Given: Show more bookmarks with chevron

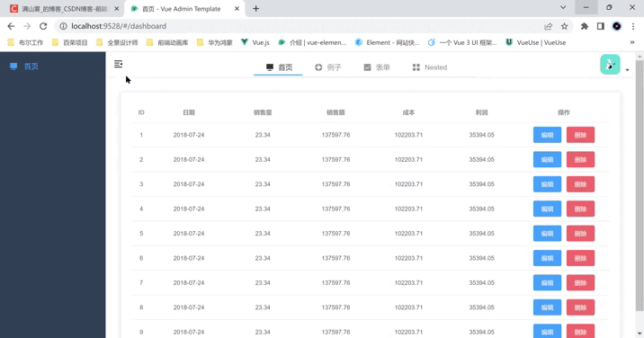Looking at the screenshot, I should (632, 43).
